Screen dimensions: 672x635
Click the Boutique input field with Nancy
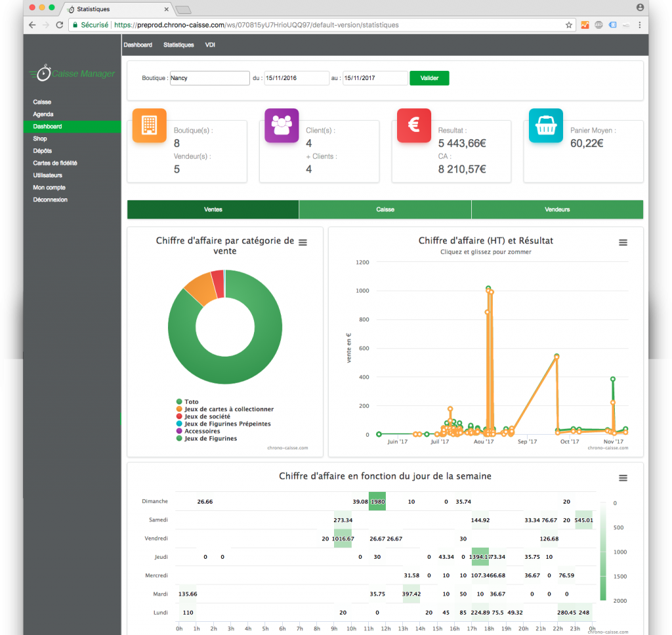pos(209,78)
